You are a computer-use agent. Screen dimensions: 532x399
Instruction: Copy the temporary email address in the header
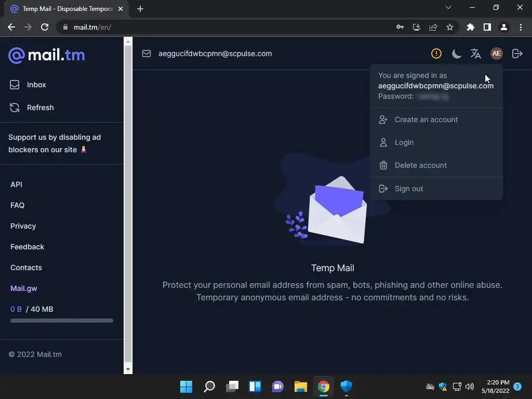point(215,54)
